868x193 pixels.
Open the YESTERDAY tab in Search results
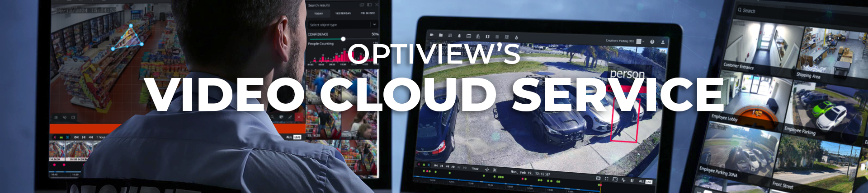(x=343, y=14)
